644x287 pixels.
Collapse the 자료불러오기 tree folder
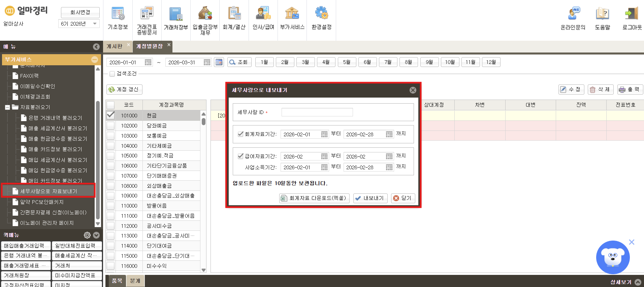click(x=7, y=107)
